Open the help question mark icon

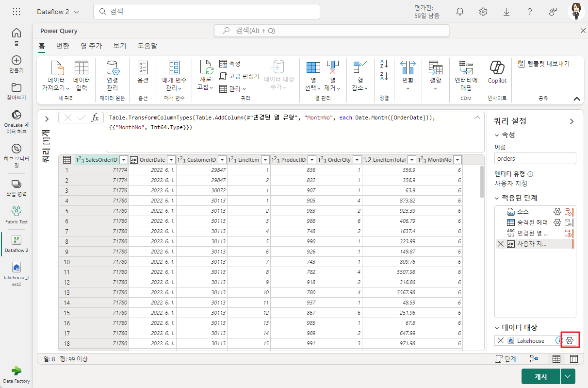click(x=530, y=12)
